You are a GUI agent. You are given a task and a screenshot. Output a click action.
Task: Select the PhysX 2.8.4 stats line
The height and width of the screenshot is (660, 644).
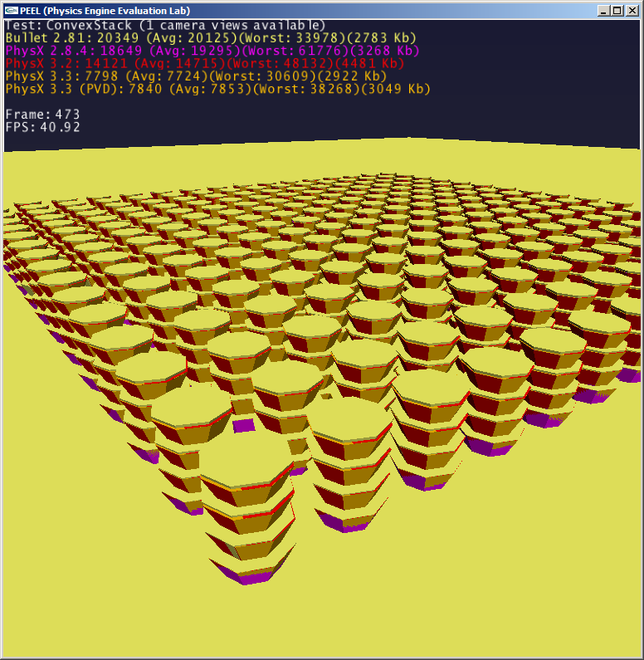(212, 51)
